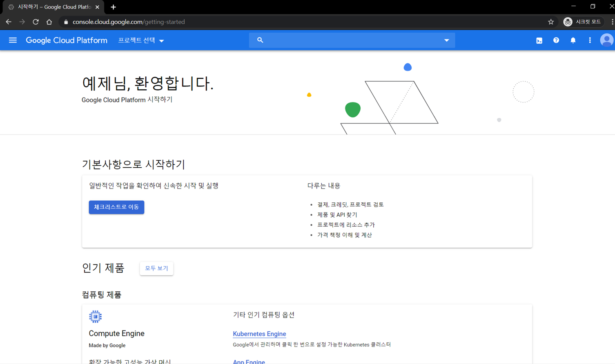The image size is (615, 364).
Task: Open the hamburger navigation menu
Action: pyautogui.click(x=13, y=40)
